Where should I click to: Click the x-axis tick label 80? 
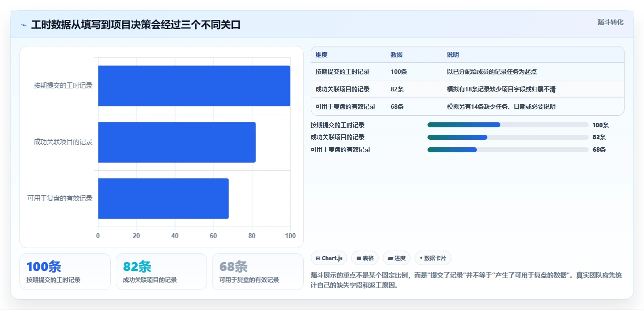[x=252, y=236]
